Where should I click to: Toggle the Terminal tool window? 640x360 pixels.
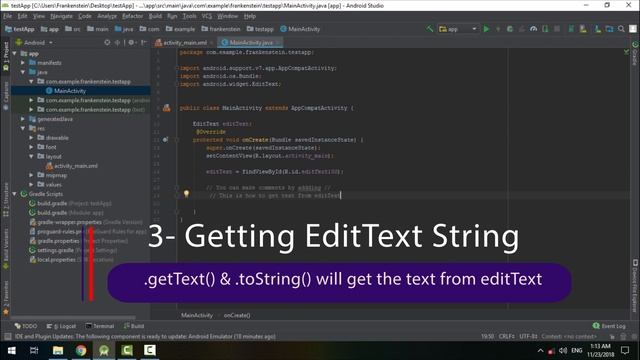tap(100, 326)
